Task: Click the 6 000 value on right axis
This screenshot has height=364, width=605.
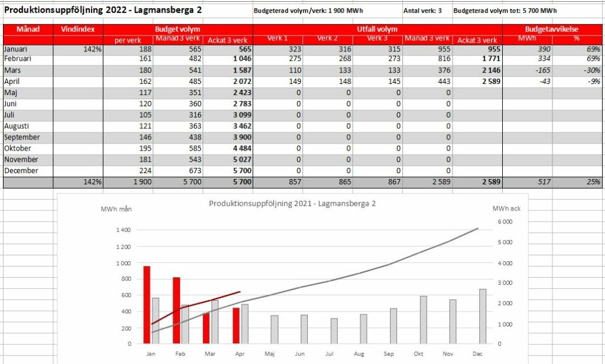Action: (505, 222)
